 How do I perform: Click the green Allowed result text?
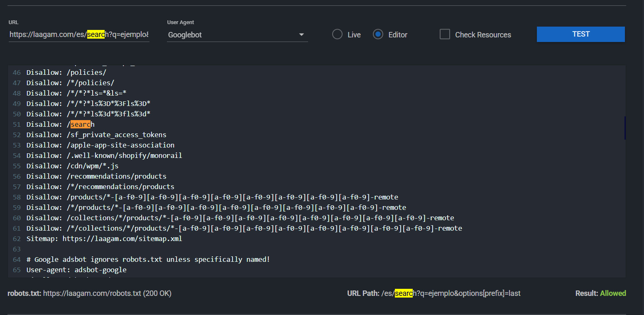(x=613, y=293)
